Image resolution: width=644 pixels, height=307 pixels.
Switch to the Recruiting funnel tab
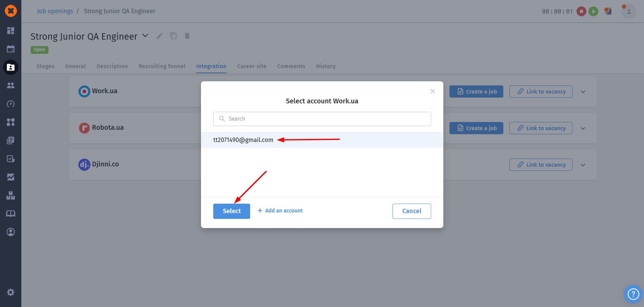(162, 66)
